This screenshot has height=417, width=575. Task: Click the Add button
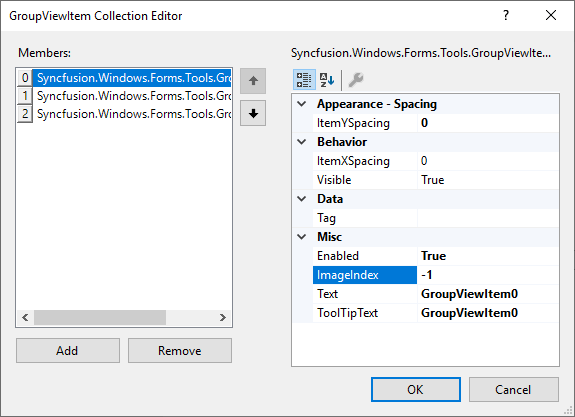[68, 351]
